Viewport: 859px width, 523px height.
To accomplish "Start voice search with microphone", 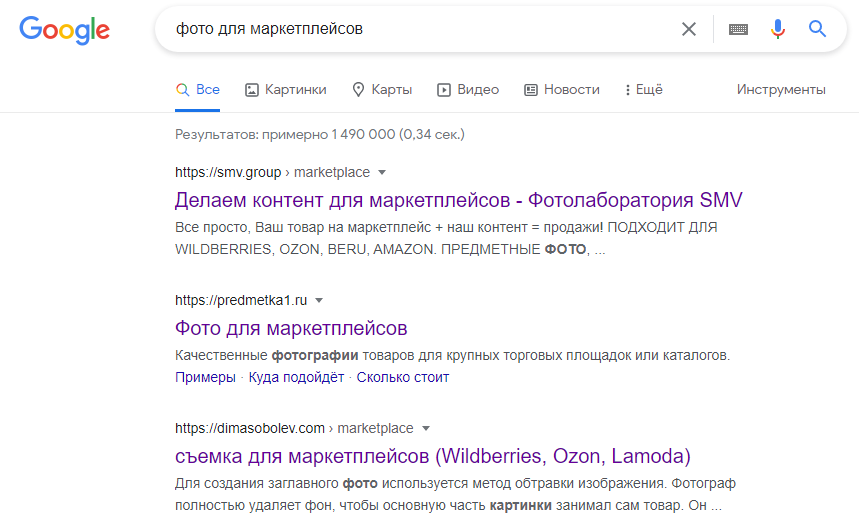I will click(777, 28).
